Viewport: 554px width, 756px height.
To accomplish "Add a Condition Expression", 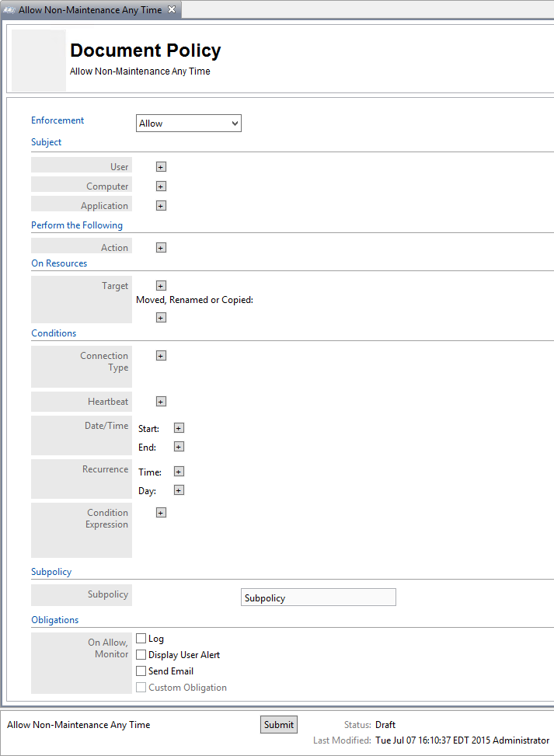I will tap(161, 513).
